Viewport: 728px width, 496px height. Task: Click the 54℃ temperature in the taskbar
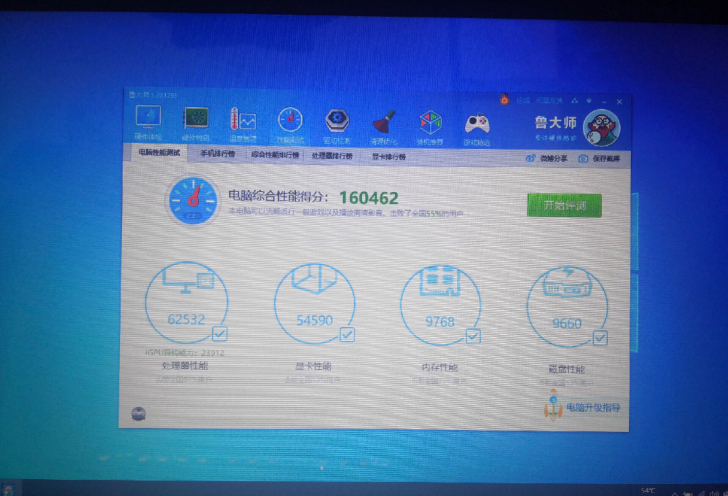648,490
